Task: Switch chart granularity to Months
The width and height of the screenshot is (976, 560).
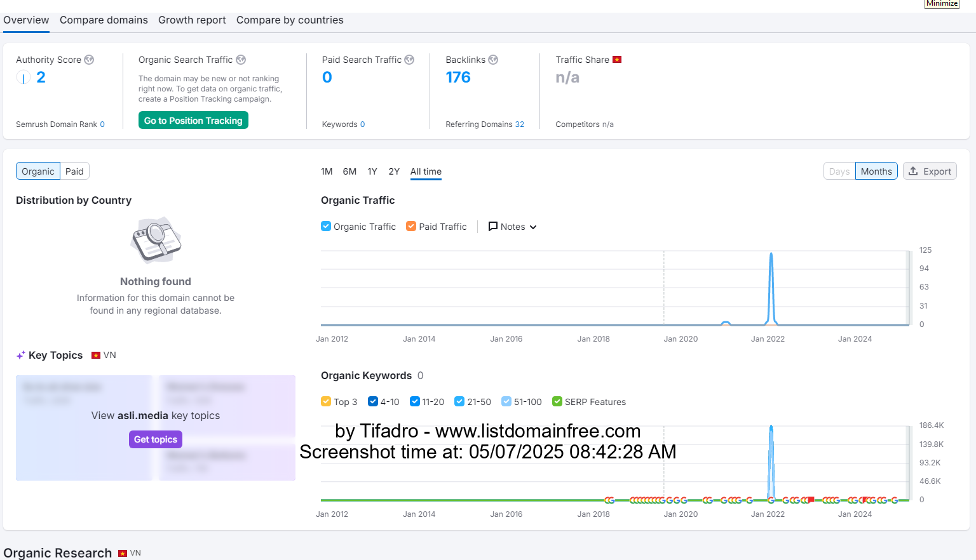Action: pos(876,171)
